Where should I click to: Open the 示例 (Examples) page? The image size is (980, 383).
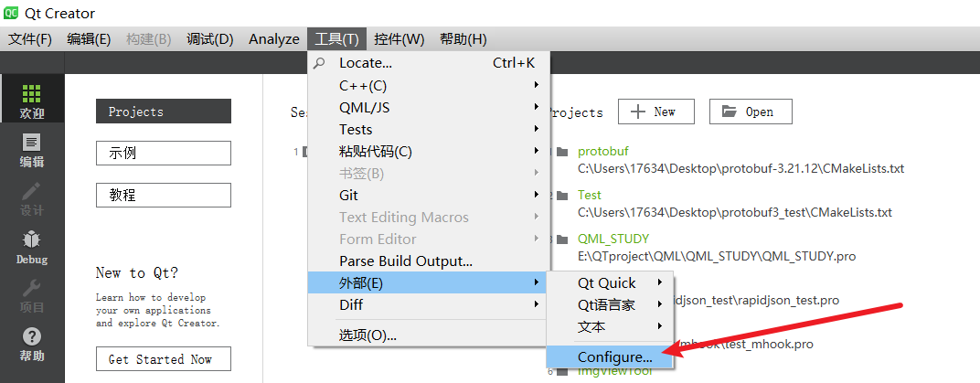click(164, 153)
